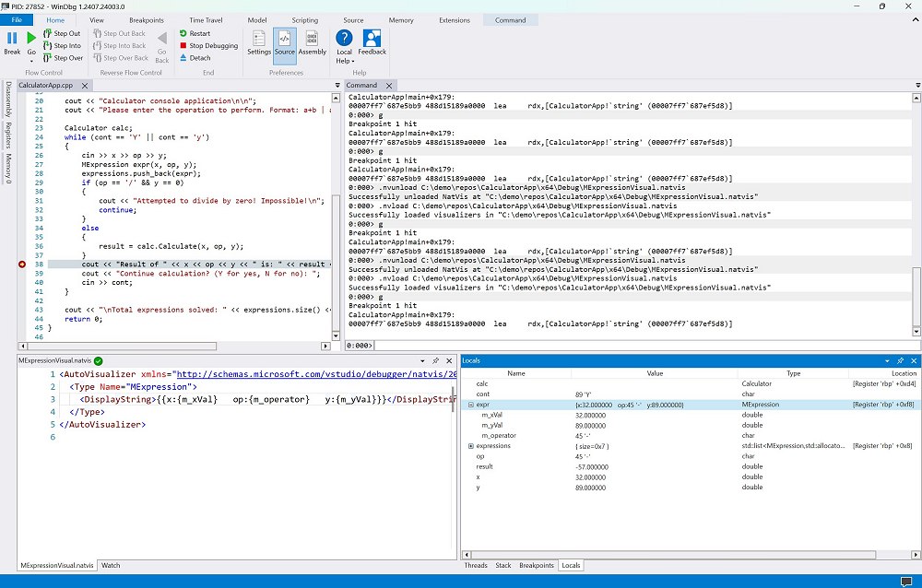Select the Command ribbon tab
This screenshot has height=588, width=922.
[x=511, y=20]
